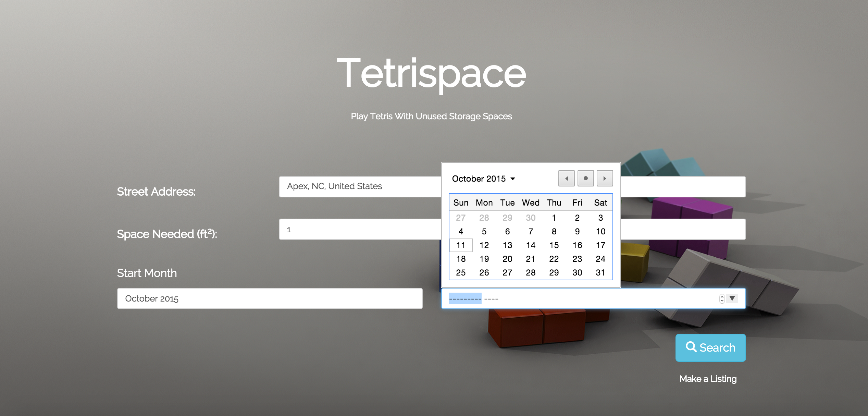
Task: Choose October 1 on the calendar
Action: [x=554, y=218]
